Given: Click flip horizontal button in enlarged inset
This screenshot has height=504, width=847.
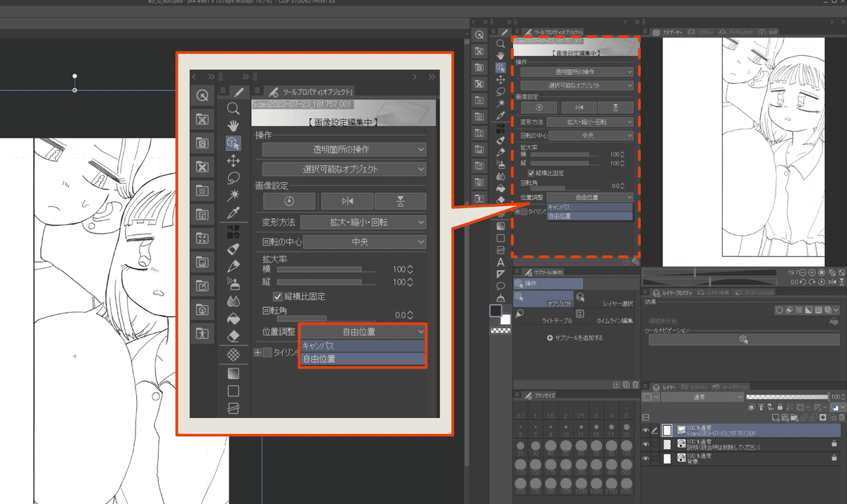Looking at the screenshot, I should pos(347,201).
